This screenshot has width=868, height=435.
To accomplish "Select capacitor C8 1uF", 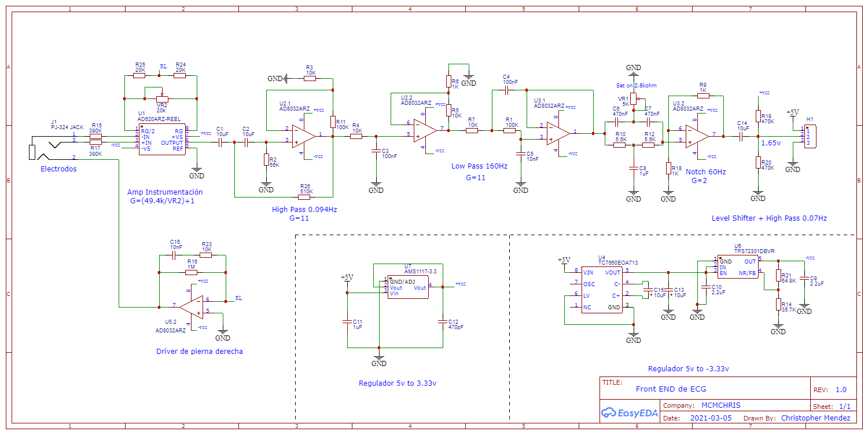I will (x=634, y=168).
